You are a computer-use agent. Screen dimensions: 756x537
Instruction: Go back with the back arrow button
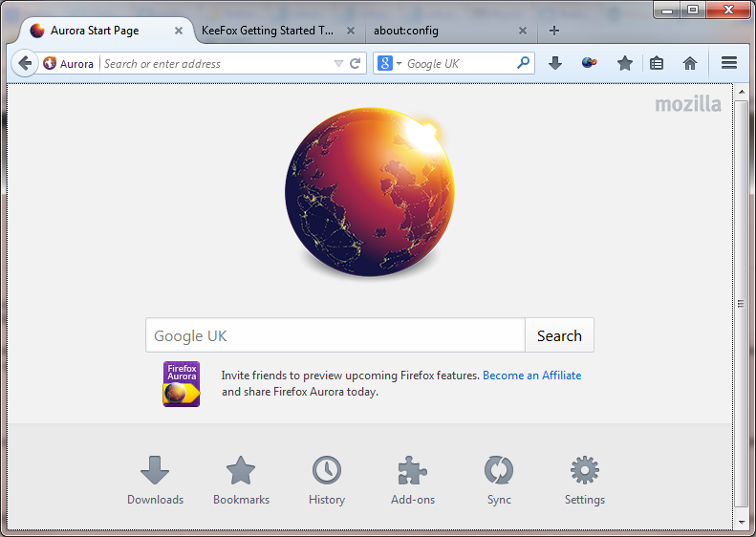[x=24, y=63]
